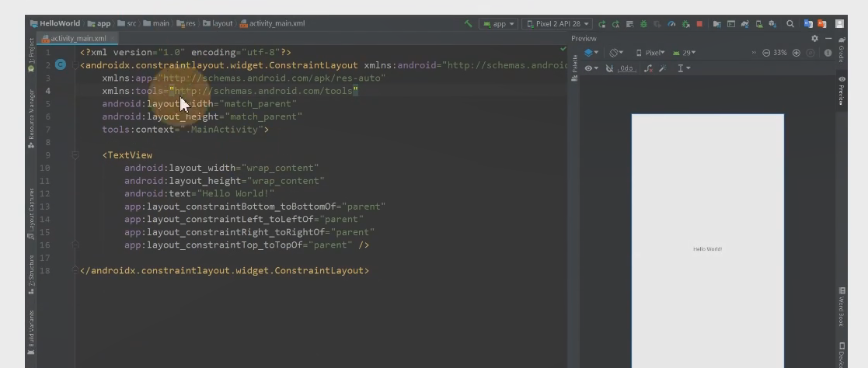Select the activity_main.xml editor tab

click(x=77, y=38)
